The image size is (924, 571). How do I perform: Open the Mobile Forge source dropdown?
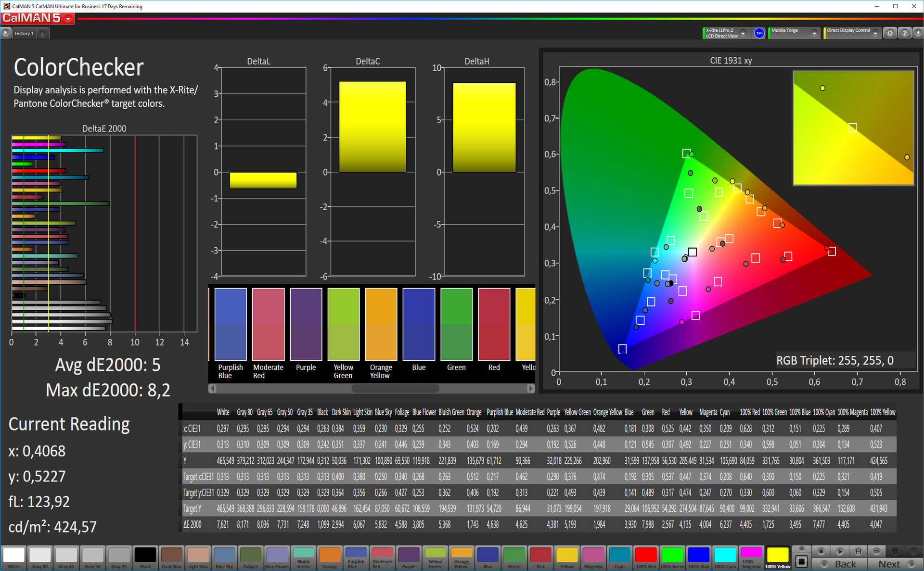[x=814, y=33]
